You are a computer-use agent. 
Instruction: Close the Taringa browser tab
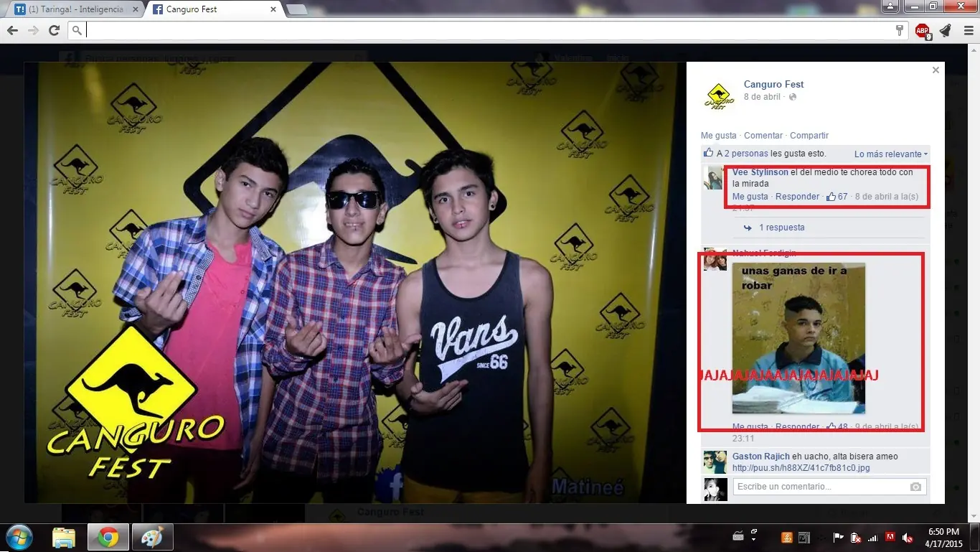click(137, 9)
